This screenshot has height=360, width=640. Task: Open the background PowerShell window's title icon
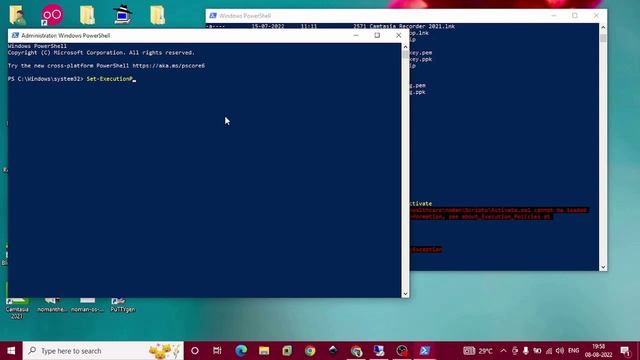point(213,16)
